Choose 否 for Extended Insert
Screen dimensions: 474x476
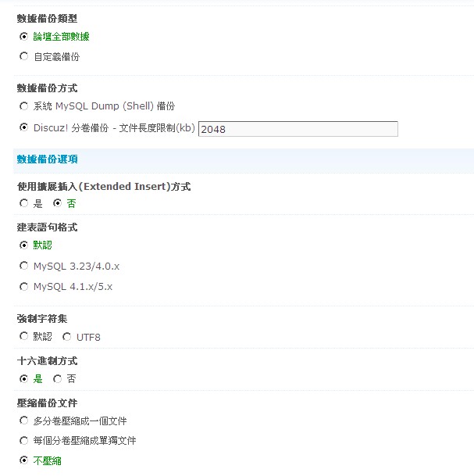coord(57,202)
